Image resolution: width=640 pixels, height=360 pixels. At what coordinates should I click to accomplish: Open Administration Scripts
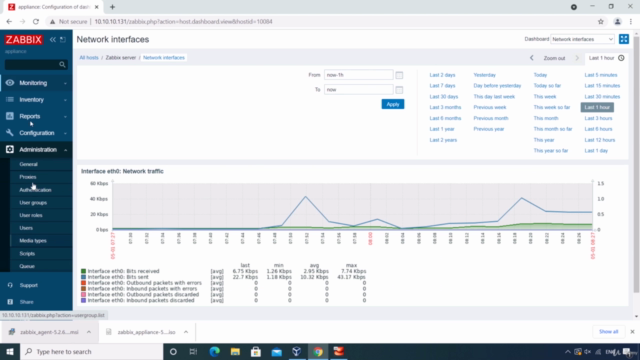27,253
